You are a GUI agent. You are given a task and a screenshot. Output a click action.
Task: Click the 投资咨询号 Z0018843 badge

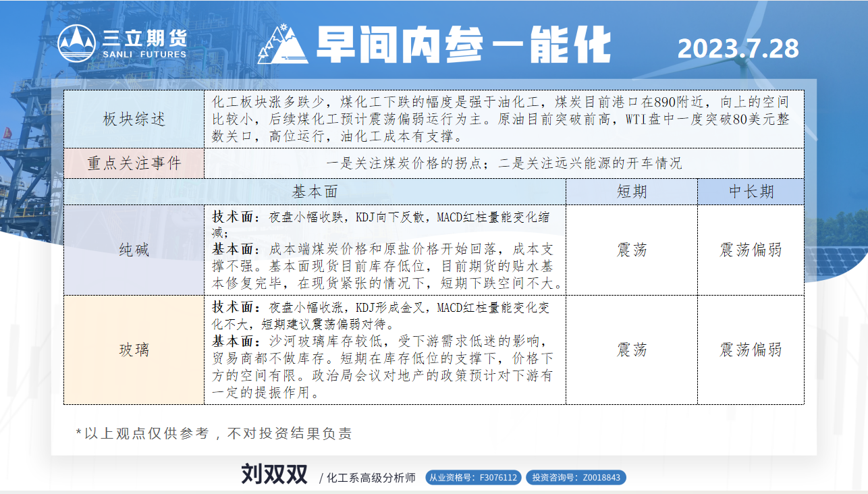click(576, 478)
